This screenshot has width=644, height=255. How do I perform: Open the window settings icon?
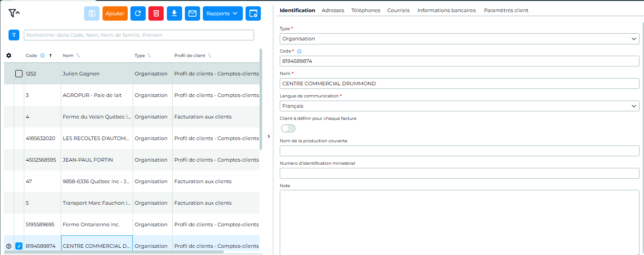[254, 13]
